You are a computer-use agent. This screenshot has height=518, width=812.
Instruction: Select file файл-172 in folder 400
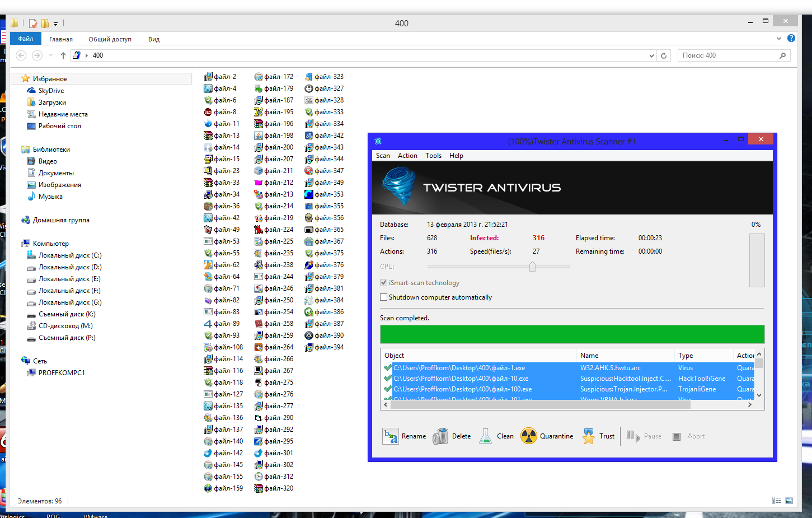(274, 77)
